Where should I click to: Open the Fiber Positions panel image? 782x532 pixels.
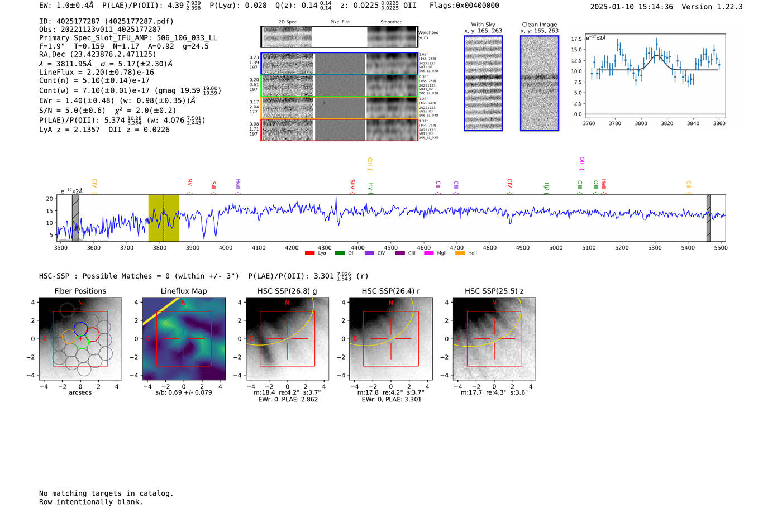pos(80,339)
